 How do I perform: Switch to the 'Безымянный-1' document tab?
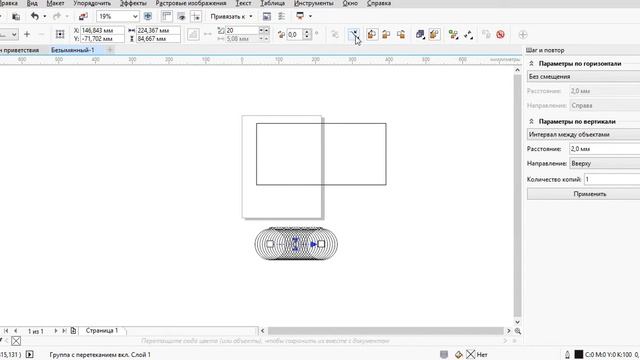pyautogui.click(x=73, y=50)
